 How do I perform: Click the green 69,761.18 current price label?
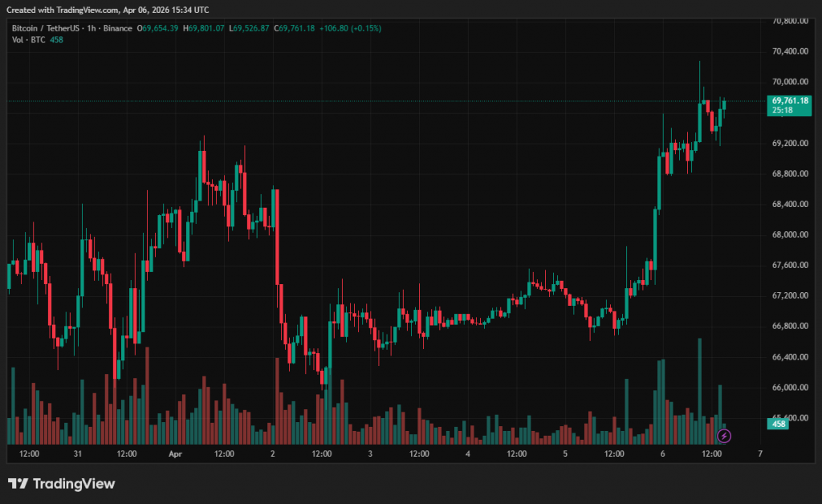pyautogui.click(x=790, y=100)
